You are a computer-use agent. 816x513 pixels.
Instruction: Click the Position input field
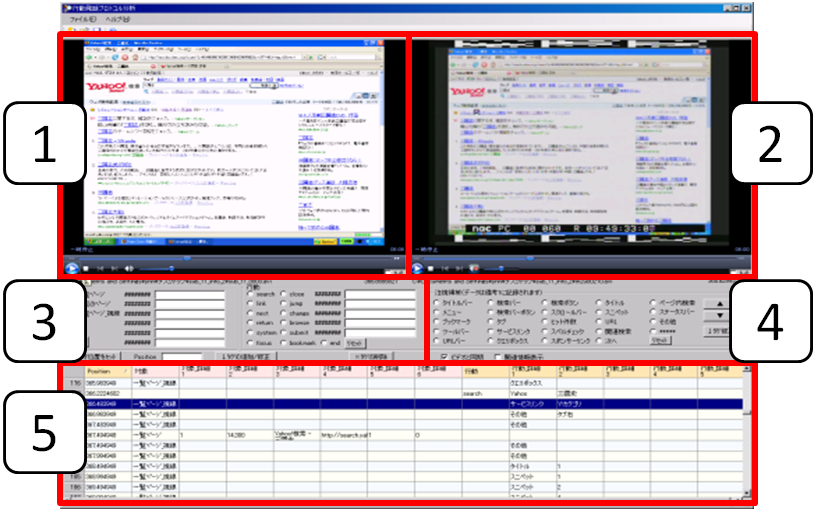(x=182, y=356)
